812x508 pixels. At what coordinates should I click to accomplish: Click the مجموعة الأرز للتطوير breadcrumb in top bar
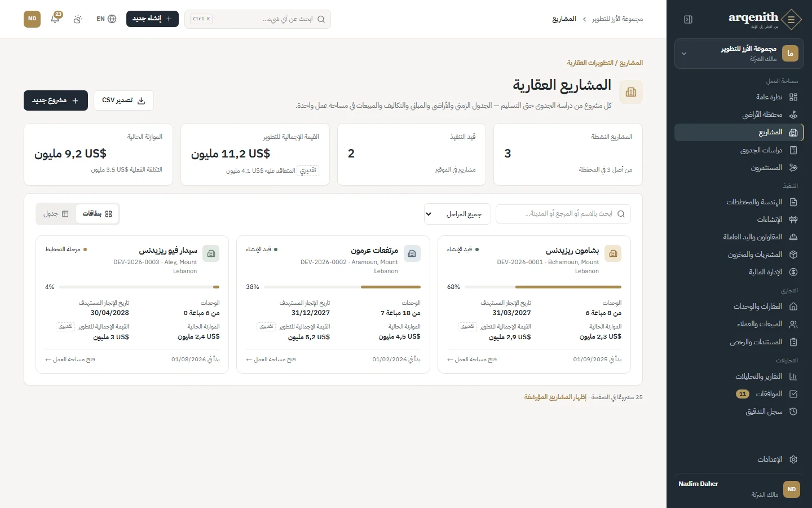pyautogui.click(x=617, y=19)
